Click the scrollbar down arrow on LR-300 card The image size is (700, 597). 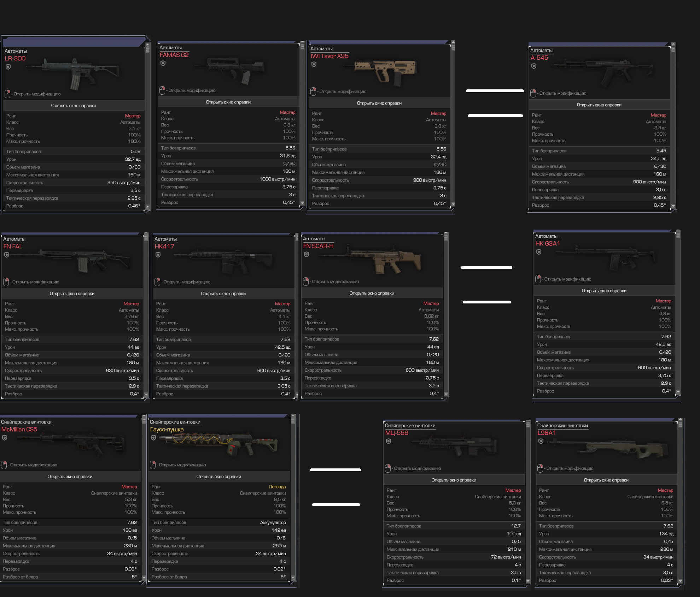pyautogui.click(x=148, y=207)
